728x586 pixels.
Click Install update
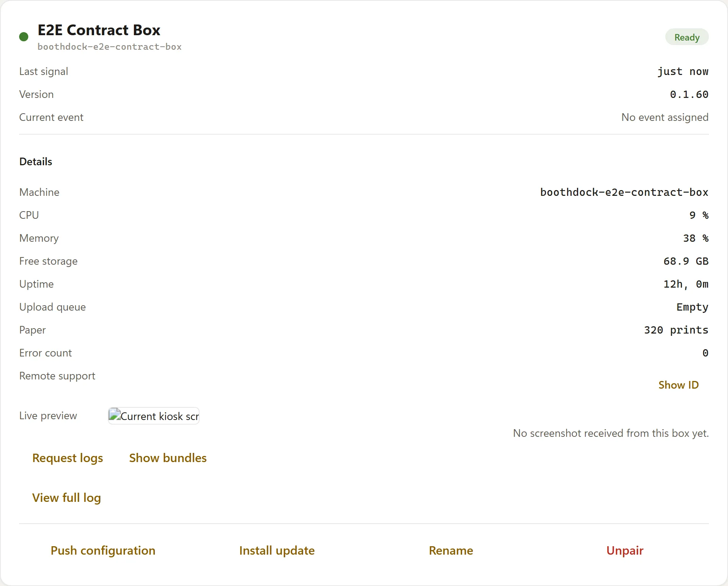(x=277, y=550)
